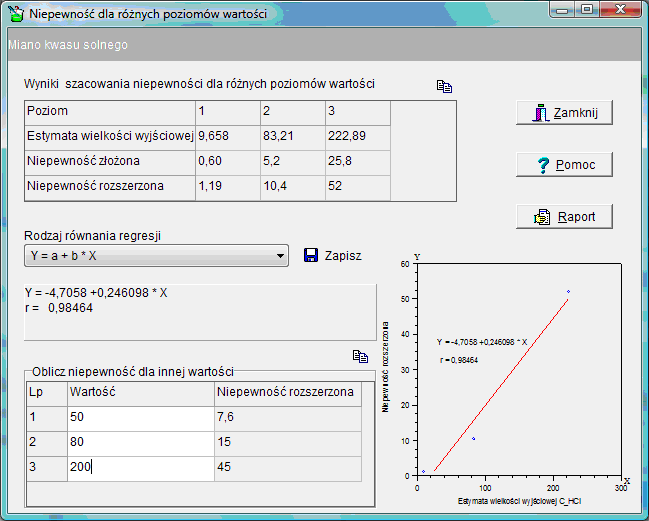
Task: Edit the Wartość cell containing 80
Action: tap(140, 442)
